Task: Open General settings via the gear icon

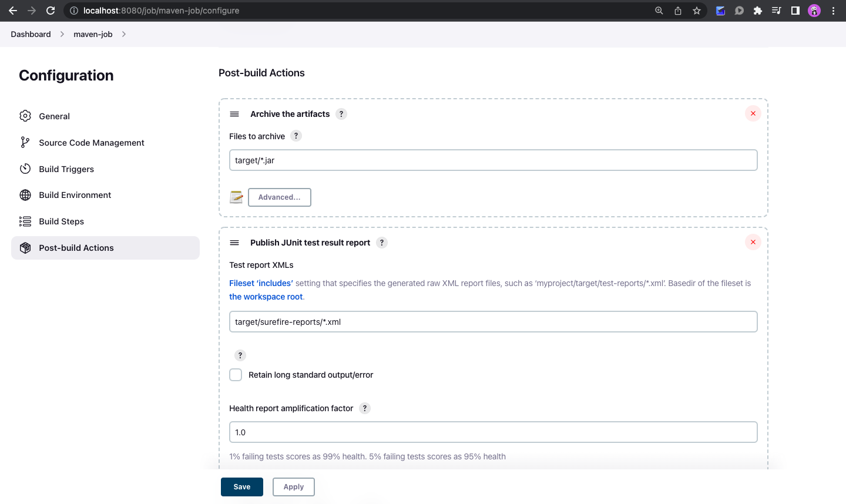Action: click(x=25, y=116)
